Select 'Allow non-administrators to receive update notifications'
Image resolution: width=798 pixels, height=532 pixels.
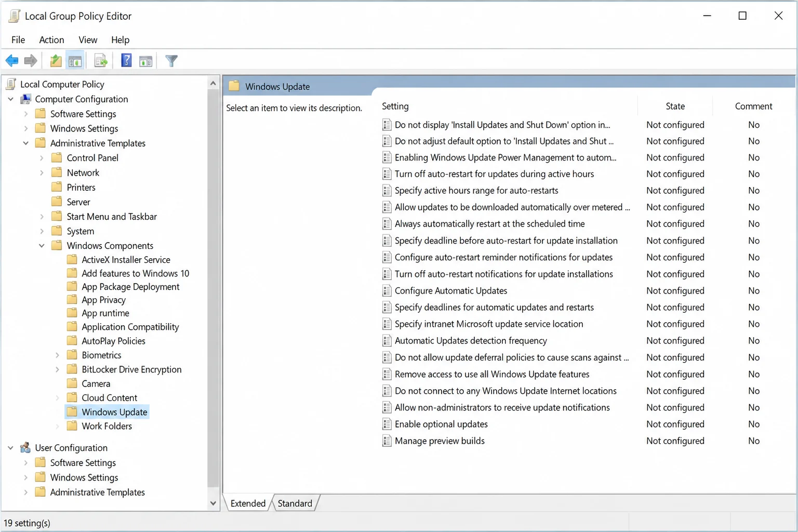[x=502, y=407]
